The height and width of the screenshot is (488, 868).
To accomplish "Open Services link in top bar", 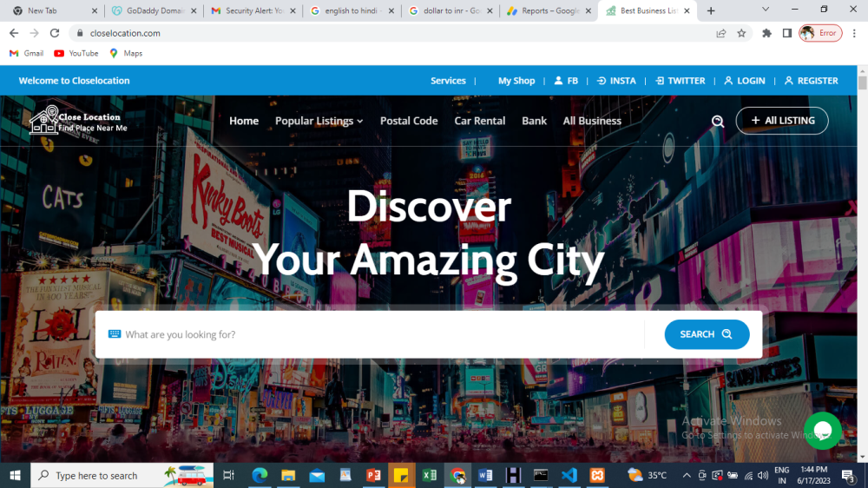I will point(448,80).
